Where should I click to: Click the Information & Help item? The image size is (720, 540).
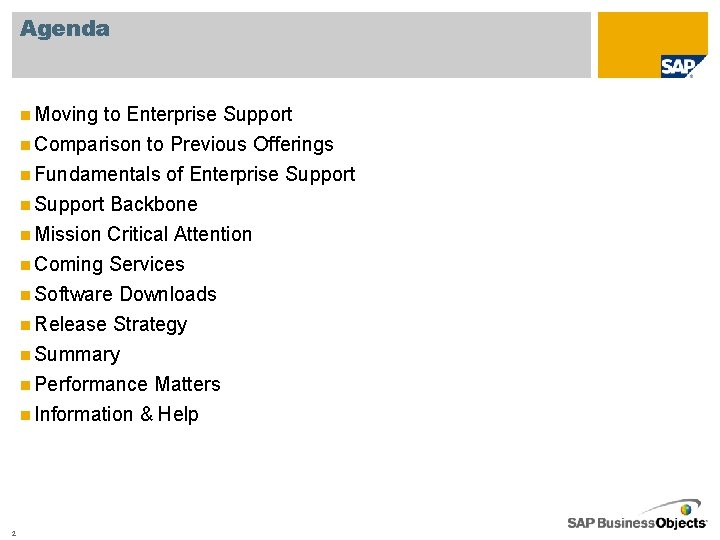pyautogui.click(x=116, y=414)
